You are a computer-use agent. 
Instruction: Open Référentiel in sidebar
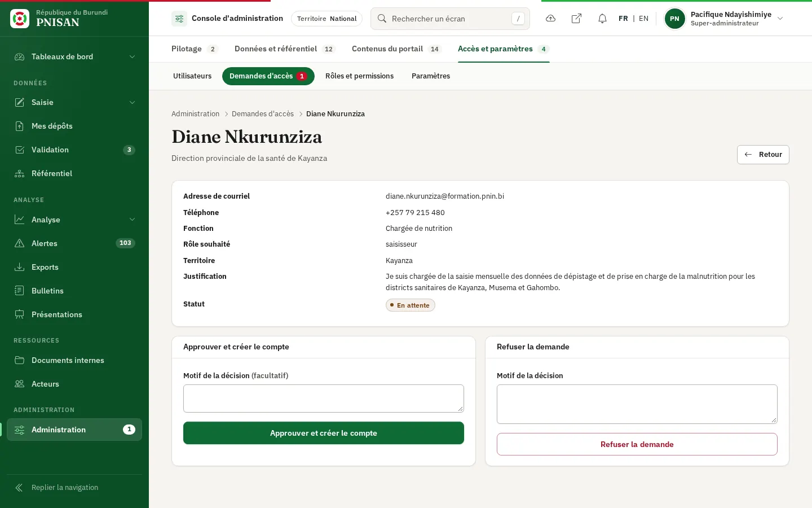coord(74,173)
